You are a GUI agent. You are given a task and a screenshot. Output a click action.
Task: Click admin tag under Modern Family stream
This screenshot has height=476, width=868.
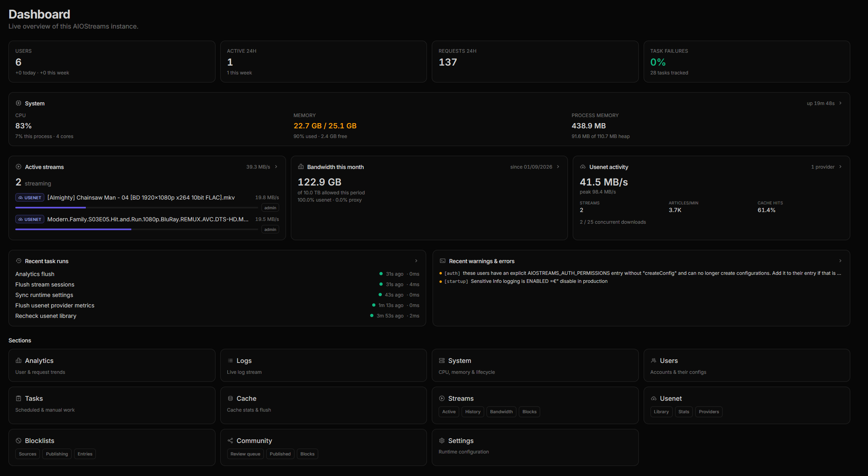tap(270, 230)
